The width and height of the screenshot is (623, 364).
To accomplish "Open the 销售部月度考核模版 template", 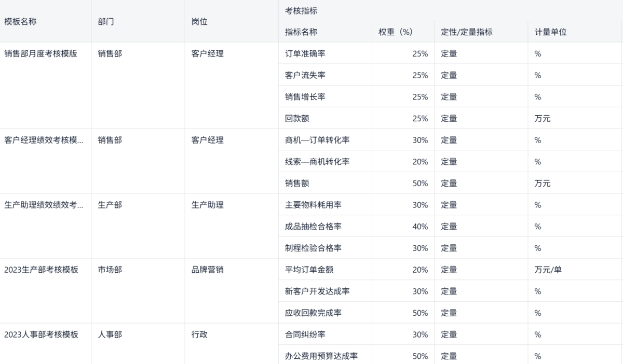I will (40, 53).
